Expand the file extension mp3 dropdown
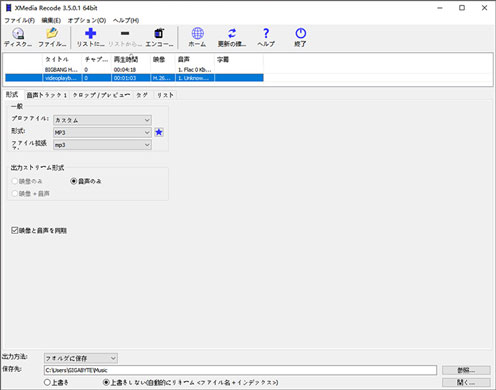 coord(102,145)
